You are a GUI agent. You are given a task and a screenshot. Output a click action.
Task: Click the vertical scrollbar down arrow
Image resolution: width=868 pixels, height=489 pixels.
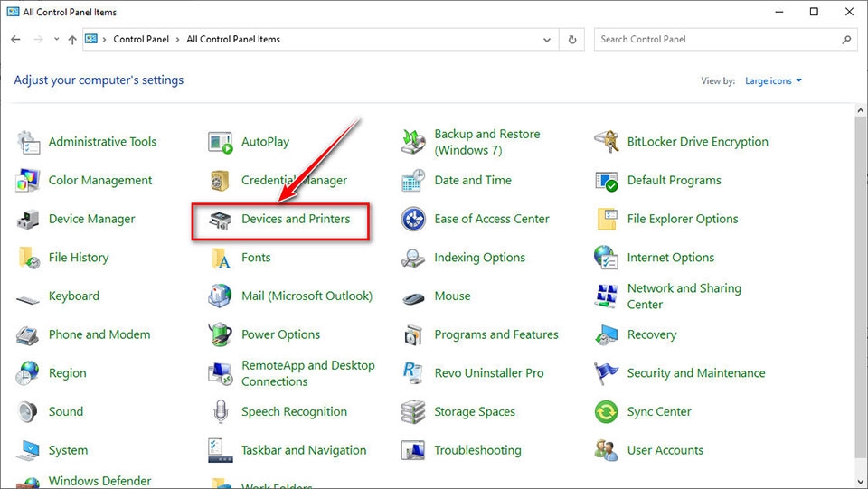click(x=860, y=481)
